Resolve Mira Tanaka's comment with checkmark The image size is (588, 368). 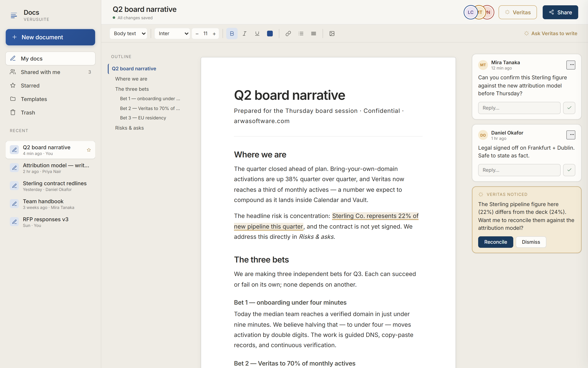(x=569, y=108)
